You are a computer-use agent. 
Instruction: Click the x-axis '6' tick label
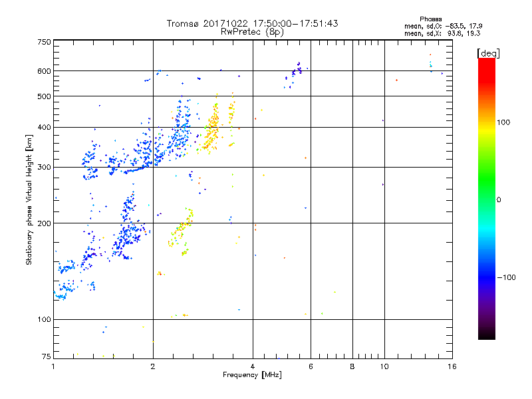click(311, 366)
